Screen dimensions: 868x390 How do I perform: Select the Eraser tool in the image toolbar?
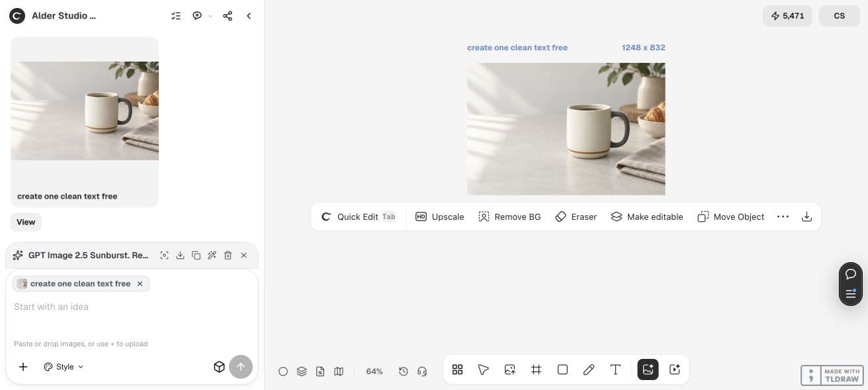pyautogui.click(x=576, y=217)
